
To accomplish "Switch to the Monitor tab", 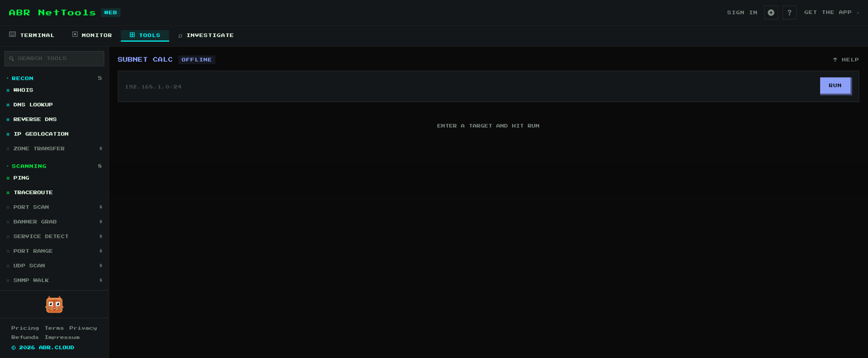I will pos(92,35).
